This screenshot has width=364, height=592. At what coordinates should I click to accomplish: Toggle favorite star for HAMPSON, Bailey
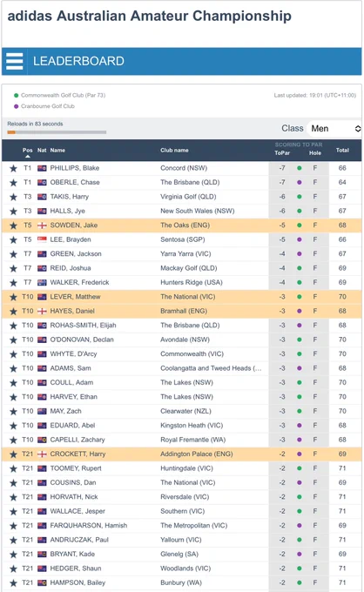click(13, 583)
